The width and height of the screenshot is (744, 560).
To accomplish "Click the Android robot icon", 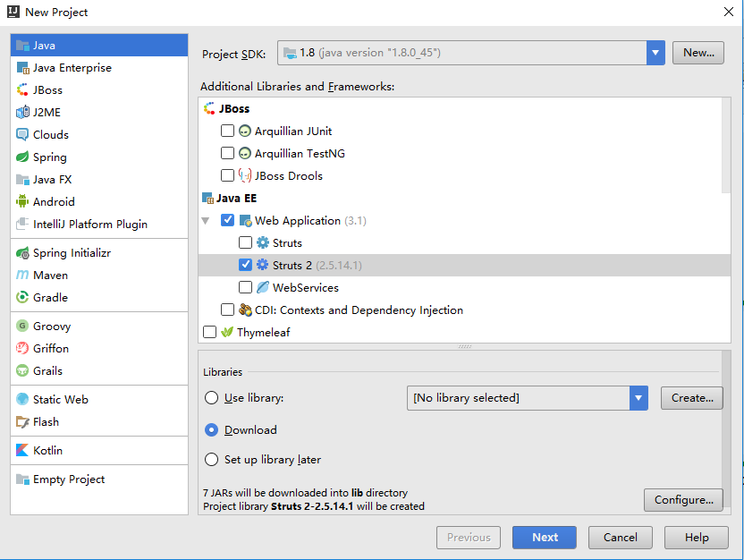I will [x=22, y=201].
